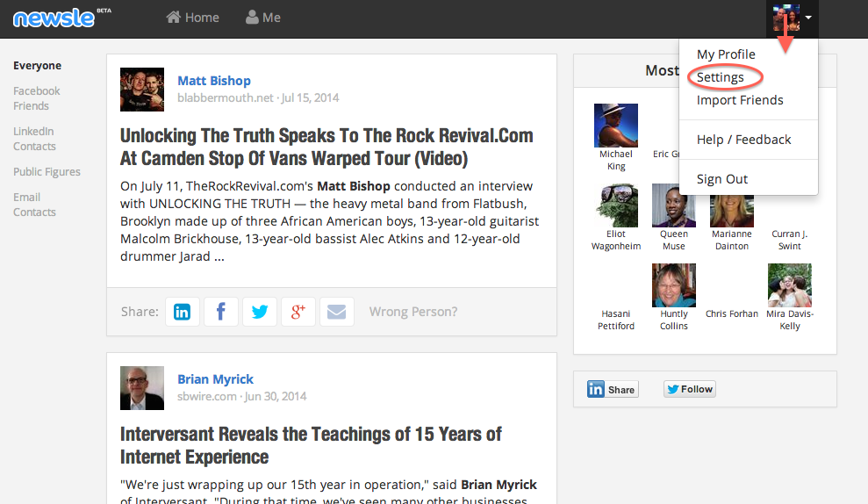Click the Hasani Pettiford name
Viewport: 868px width, 504px height.
[x=615, y=320]
